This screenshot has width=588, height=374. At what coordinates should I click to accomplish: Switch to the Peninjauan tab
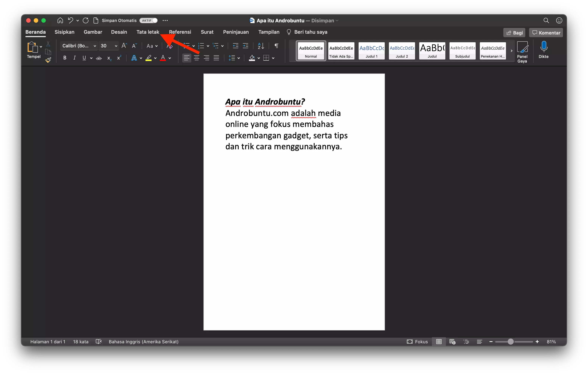tap(236, 32)
